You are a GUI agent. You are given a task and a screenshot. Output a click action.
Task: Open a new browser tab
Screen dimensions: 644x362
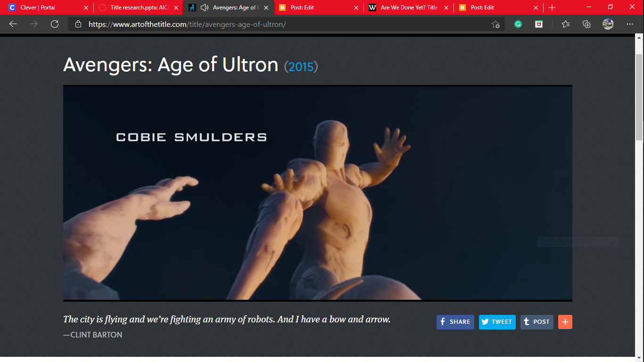click(552, 8)
